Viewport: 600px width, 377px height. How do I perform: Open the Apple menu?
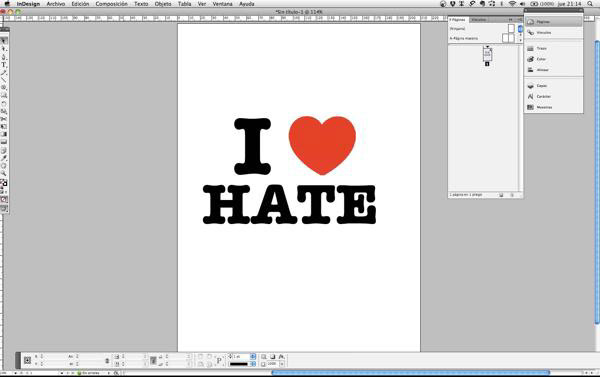coord(7,4)
